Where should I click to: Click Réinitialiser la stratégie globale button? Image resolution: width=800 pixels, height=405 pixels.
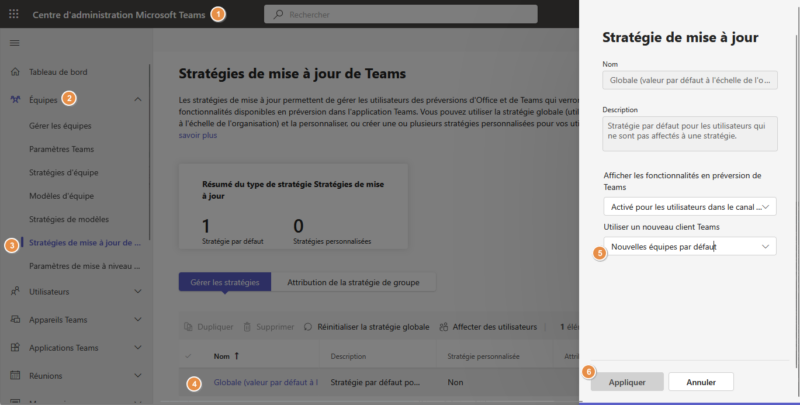[x=366, y=326]
